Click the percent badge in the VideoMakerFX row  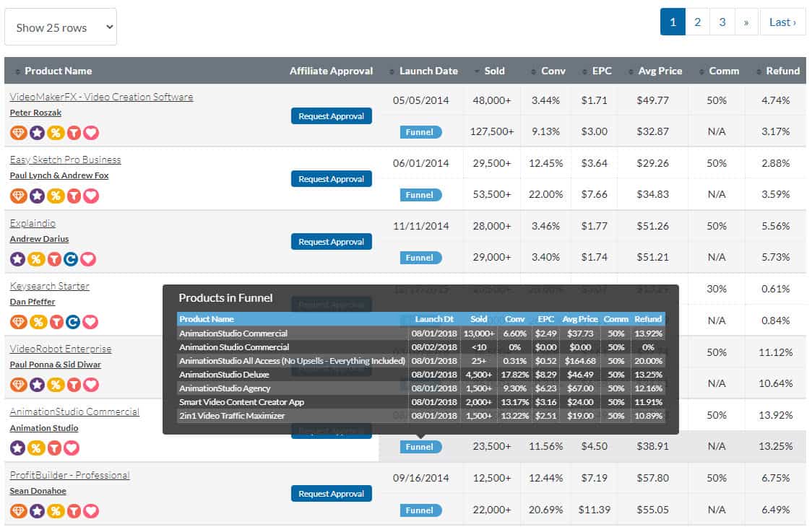tap(56, 133)
